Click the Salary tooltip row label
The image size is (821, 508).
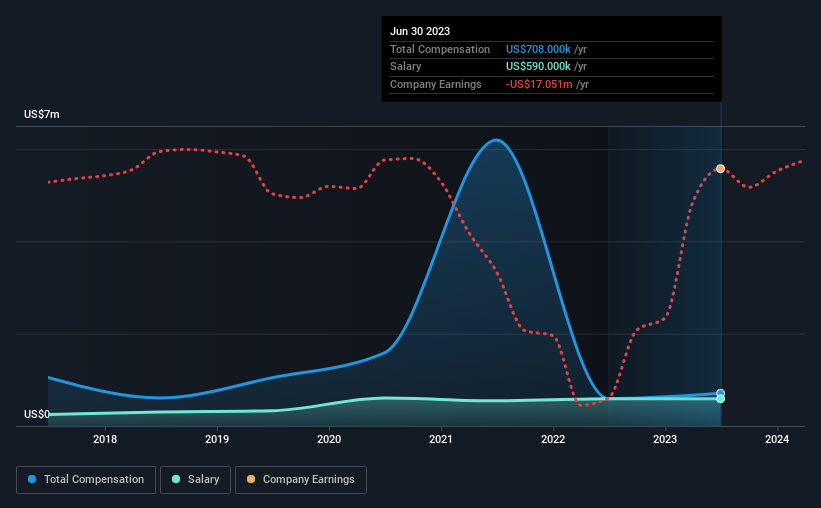click(x=405, y=67)
